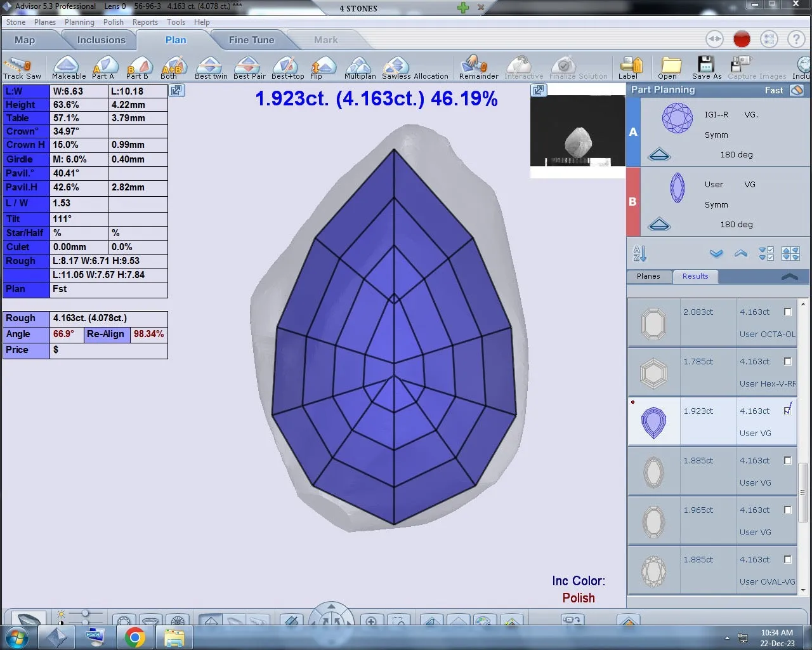Collapse the Planes/Results panel with dark chevron

tap(790, 276)
